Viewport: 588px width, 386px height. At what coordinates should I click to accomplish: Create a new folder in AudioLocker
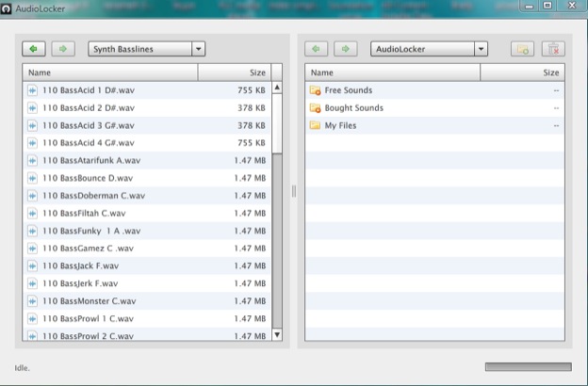tap(522, 49)
